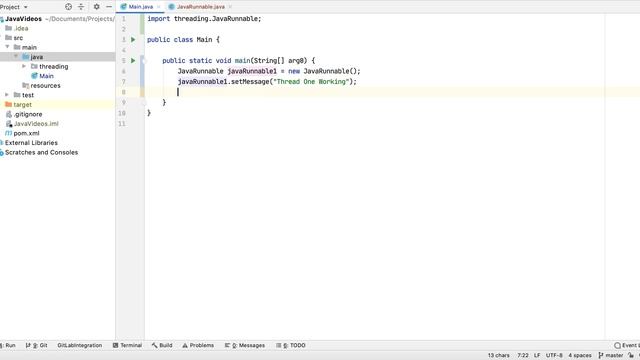This screenshot has height=360, width=640.
Task: Click the locate file target icon
Action: (x=69, y=7)
